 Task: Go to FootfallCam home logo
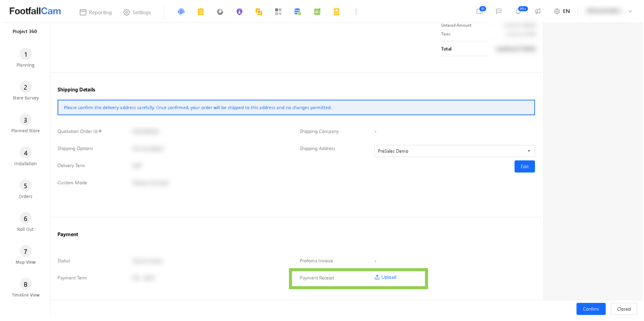tap(35, 11)
